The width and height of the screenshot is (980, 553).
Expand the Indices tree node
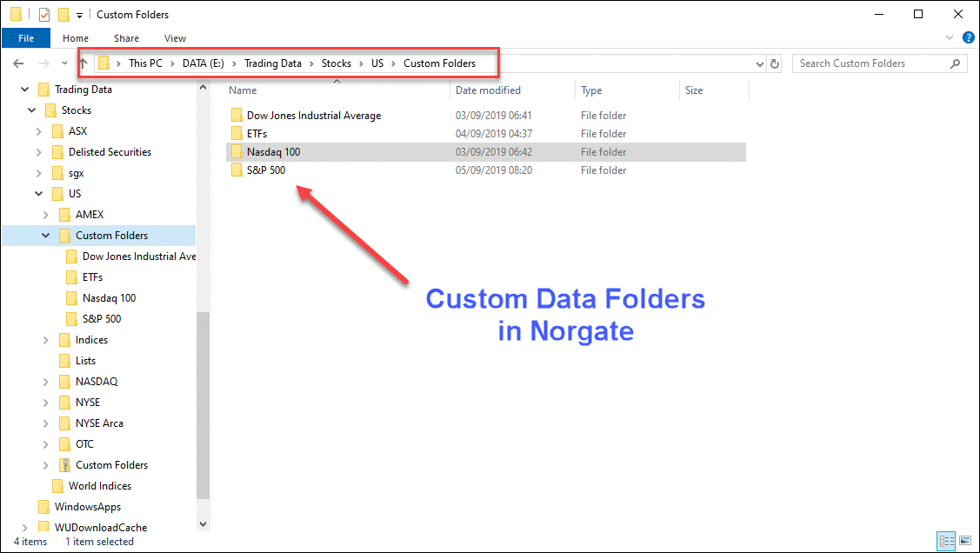45,340
